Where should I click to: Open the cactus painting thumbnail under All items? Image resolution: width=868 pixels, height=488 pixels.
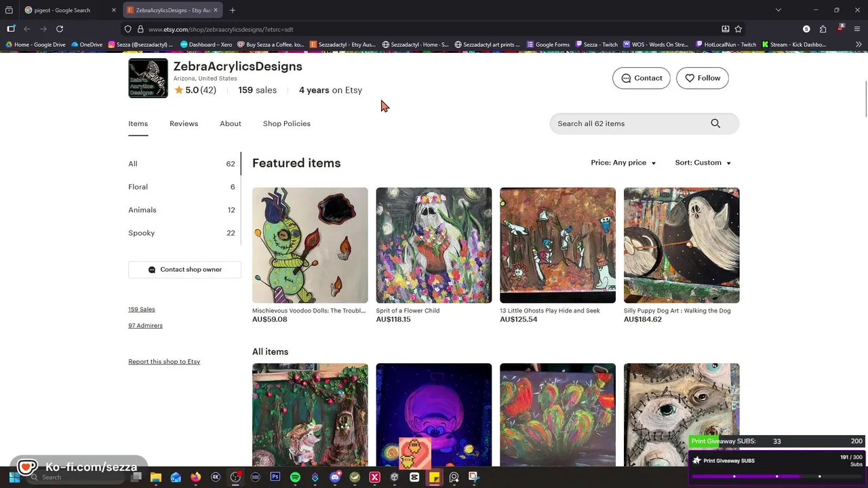557,415
